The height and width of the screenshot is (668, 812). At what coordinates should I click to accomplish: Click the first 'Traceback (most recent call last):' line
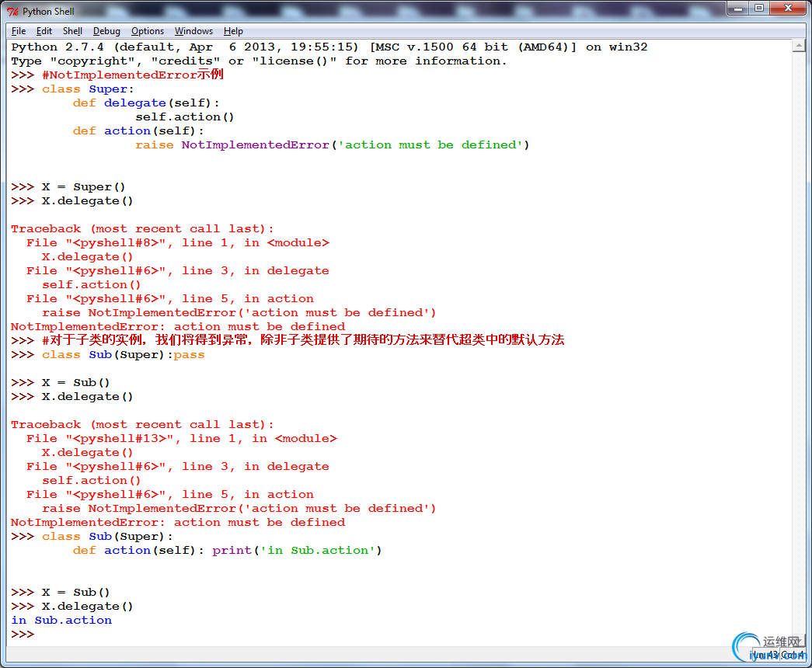[142, 229]
